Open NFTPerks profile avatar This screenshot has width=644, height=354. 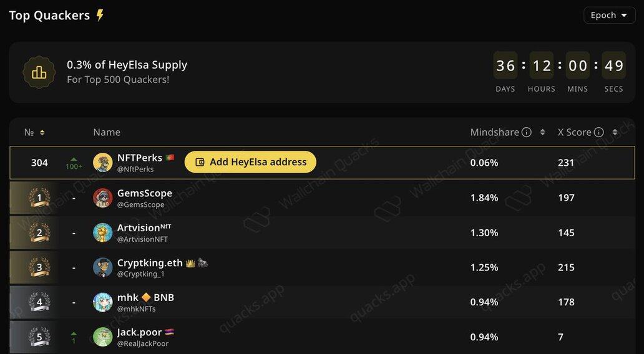102,163
